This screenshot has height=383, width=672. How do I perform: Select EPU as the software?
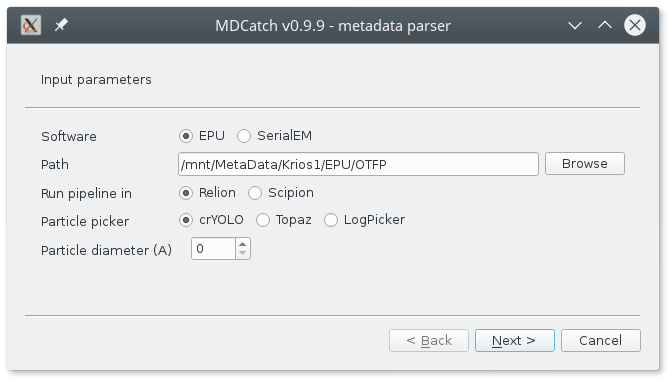click(202, 136)
